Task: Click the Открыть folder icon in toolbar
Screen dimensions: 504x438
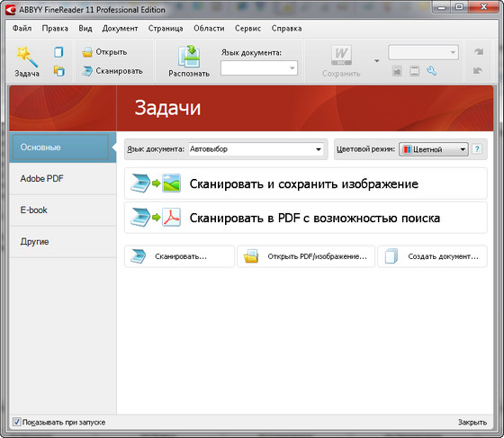Action: tap(86, 52)
